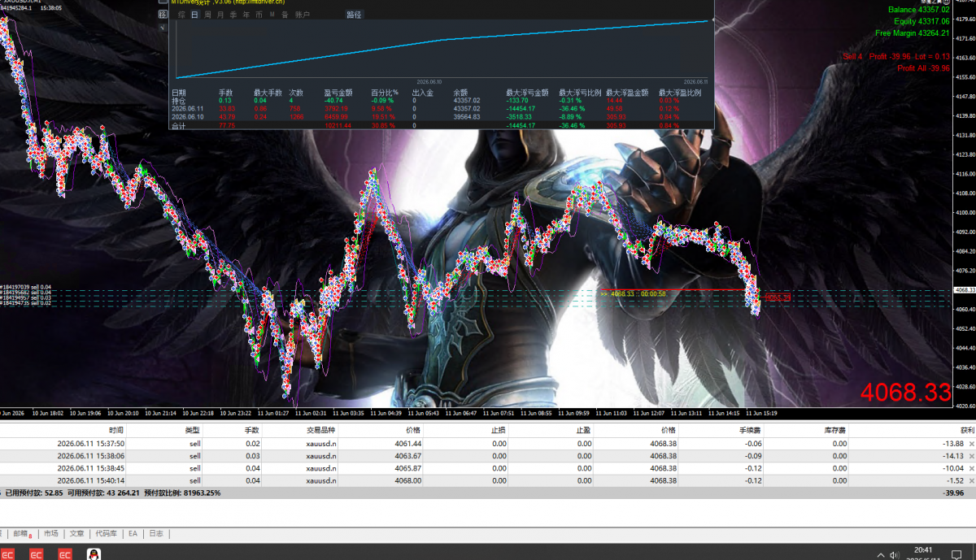Image resolution: width=976 pixels, height=560 pixels.
Task: Close the sell order with profit -1.52
Action: (970, 480)
